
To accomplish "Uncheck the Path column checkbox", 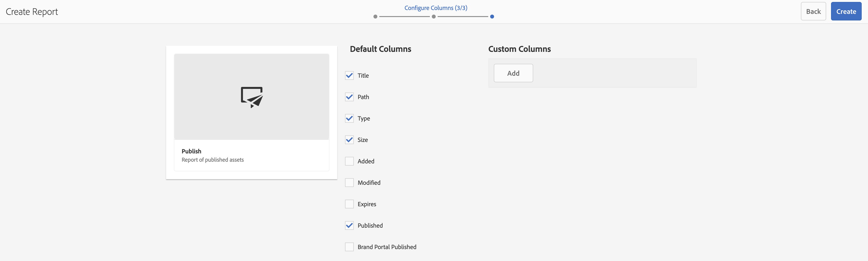I will [x=349, y=97].
